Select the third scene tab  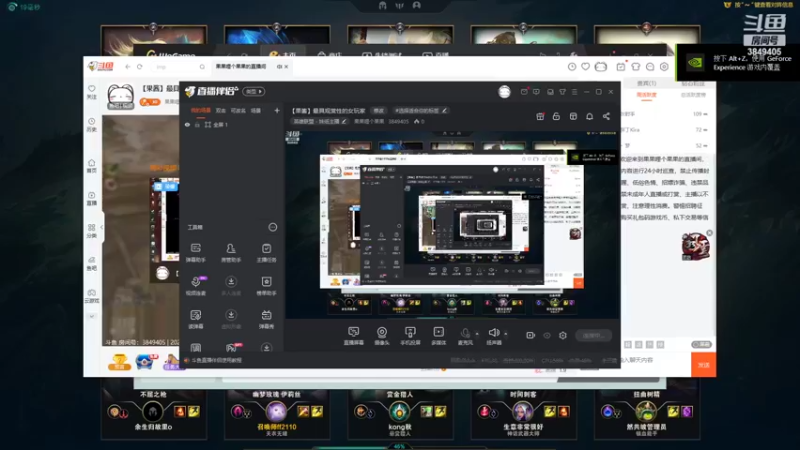point(238,110)
